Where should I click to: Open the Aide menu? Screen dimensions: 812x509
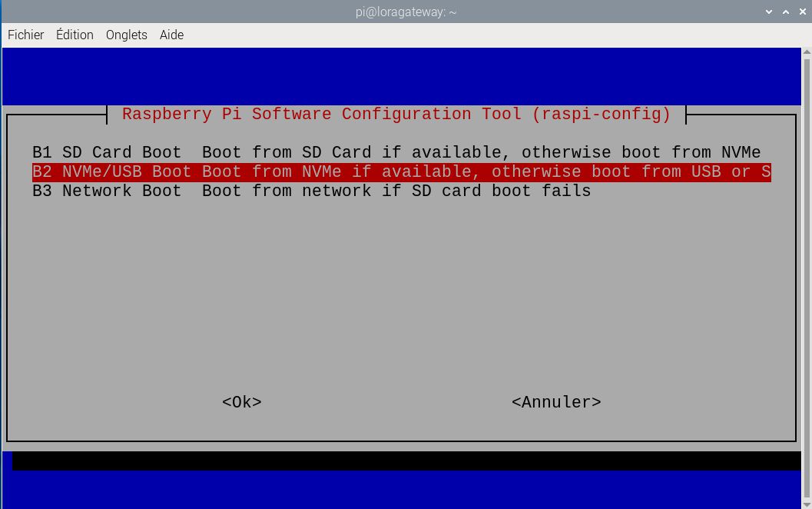click(x=171, y=35)
